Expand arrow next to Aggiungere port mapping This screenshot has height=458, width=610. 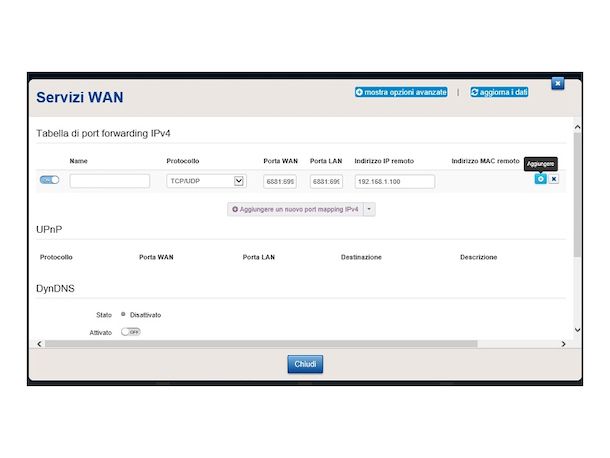tap(369, 209)
